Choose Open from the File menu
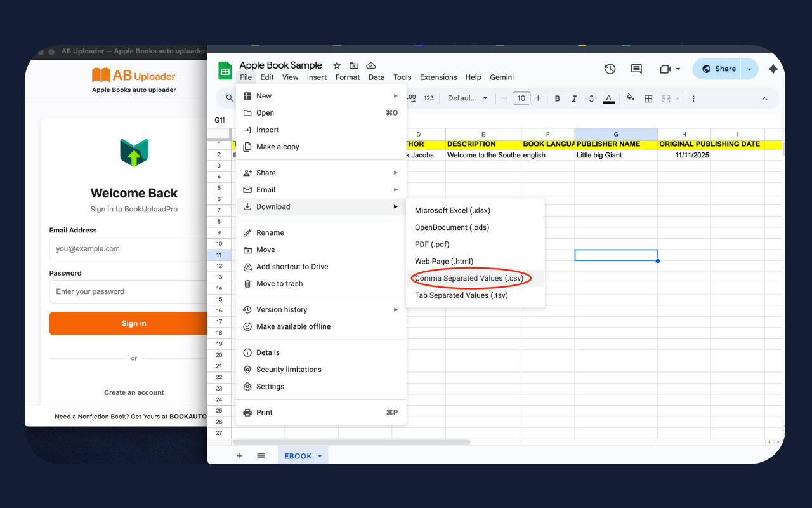Viewport: 812px width, 508px height. click(321, 113)
